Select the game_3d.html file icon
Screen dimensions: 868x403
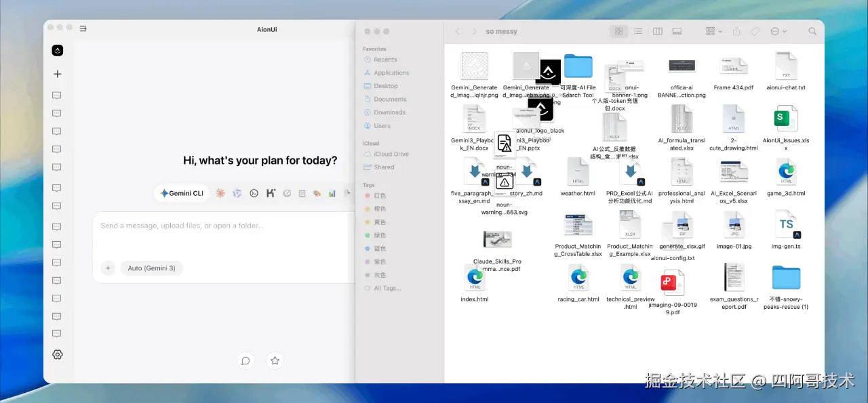point(786,172)
